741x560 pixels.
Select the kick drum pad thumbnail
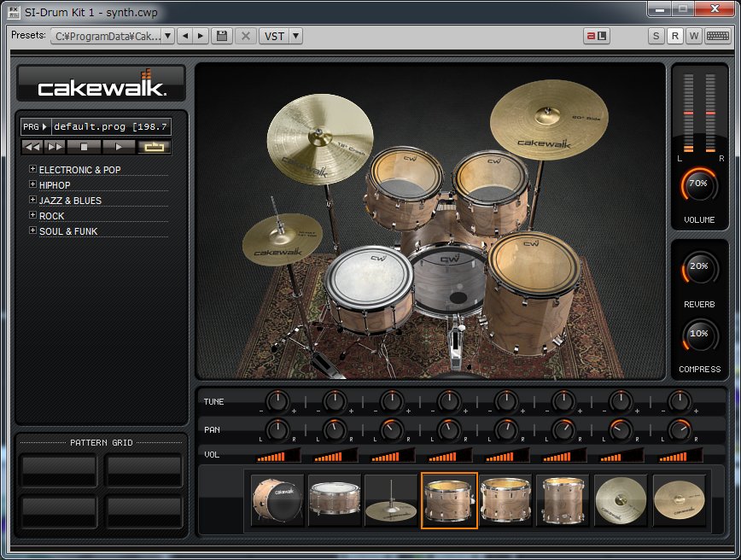[x=277, y=500]
